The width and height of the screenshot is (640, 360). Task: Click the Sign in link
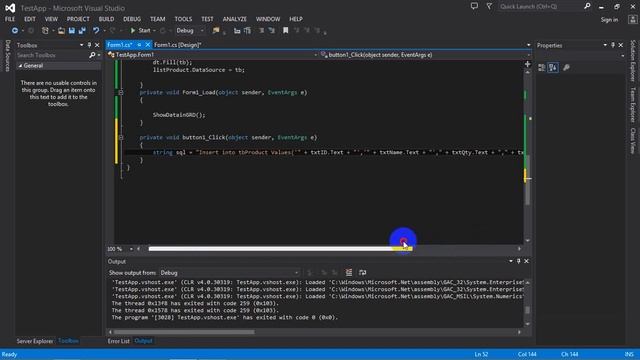tap(609, 20)
